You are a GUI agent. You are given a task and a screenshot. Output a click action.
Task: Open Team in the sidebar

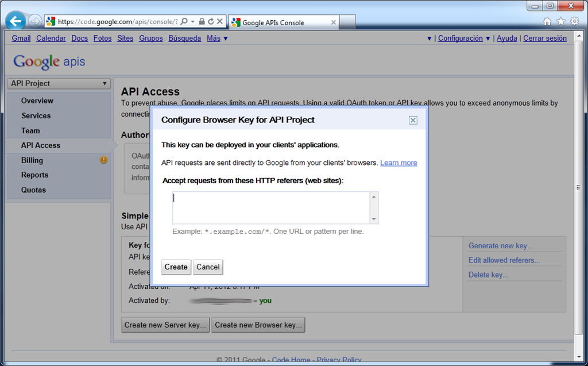click(x=30, y=130)
